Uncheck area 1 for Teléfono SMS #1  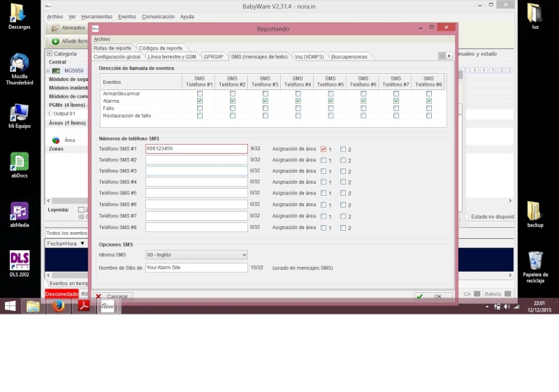[x=324, y=150]
